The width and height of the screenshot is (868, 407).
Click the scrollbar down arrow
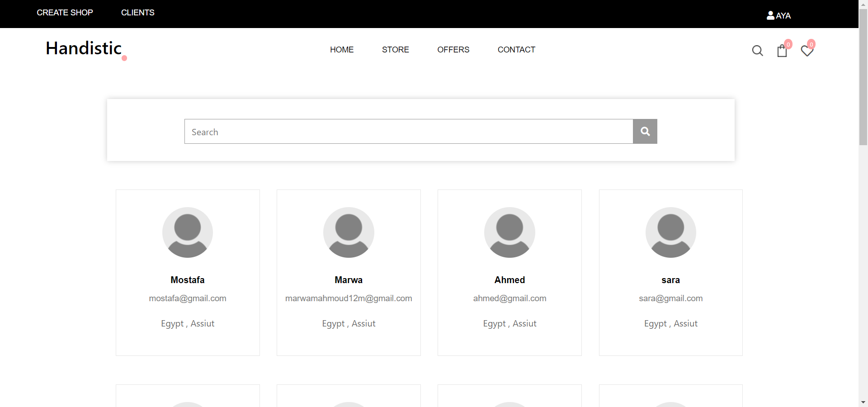863,402
